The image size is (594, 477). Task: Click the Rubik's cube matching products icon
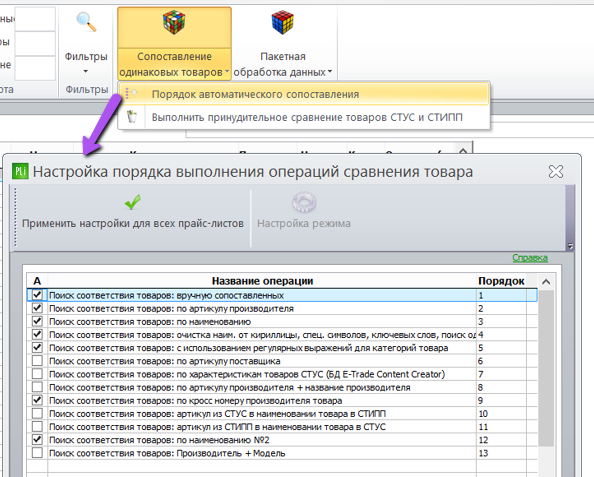tap(174, 22)
